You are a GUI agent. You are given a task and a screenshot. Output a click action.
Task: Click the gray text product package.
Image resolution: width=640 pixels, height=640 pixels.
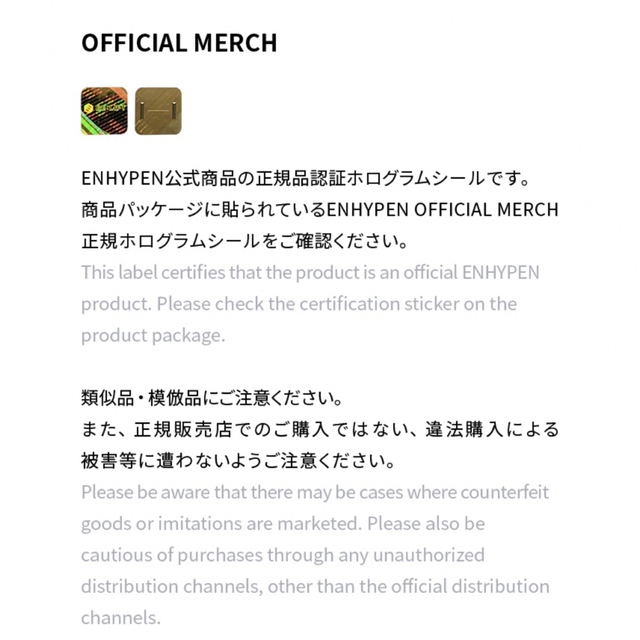coord(153,336)
